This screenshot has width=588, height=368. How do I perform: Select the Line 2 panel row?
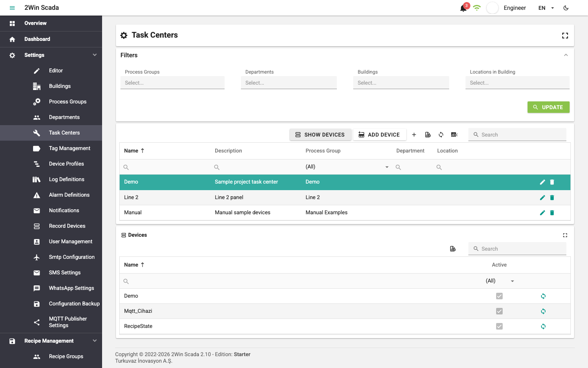[345, 197]
